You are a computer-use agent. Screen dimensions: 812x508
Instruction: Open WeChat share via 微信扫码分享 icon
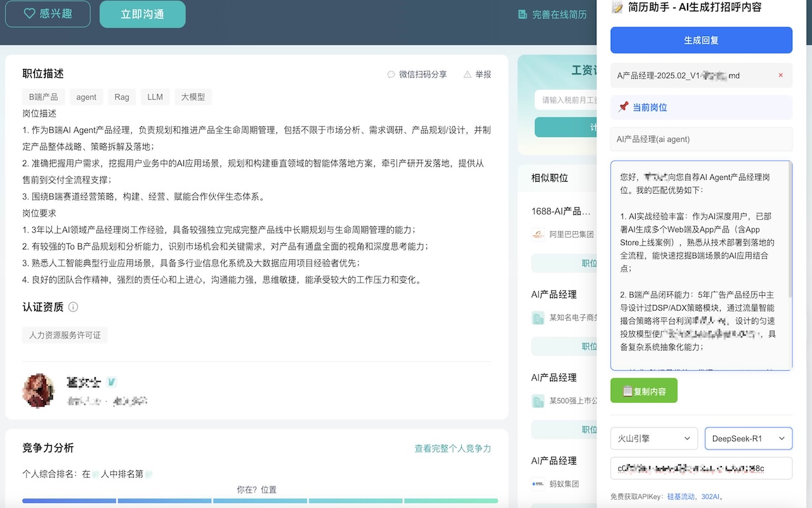(x=391, y=74)
